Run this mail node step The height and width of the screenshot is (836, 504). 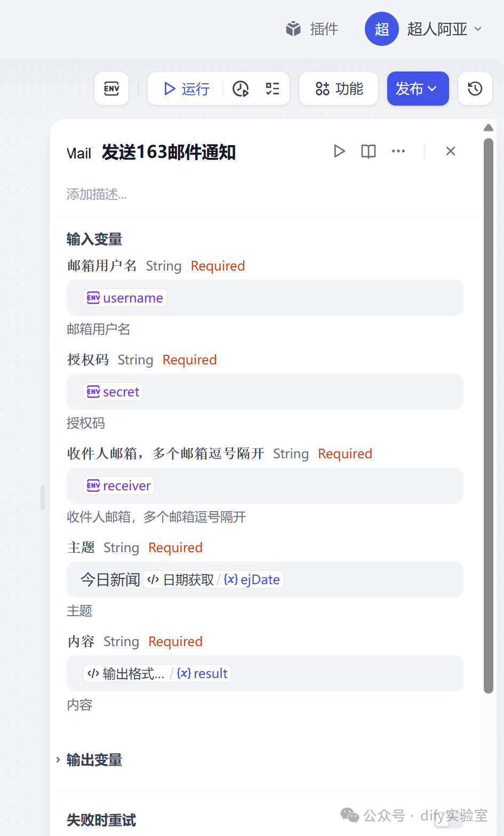point(339,152)
